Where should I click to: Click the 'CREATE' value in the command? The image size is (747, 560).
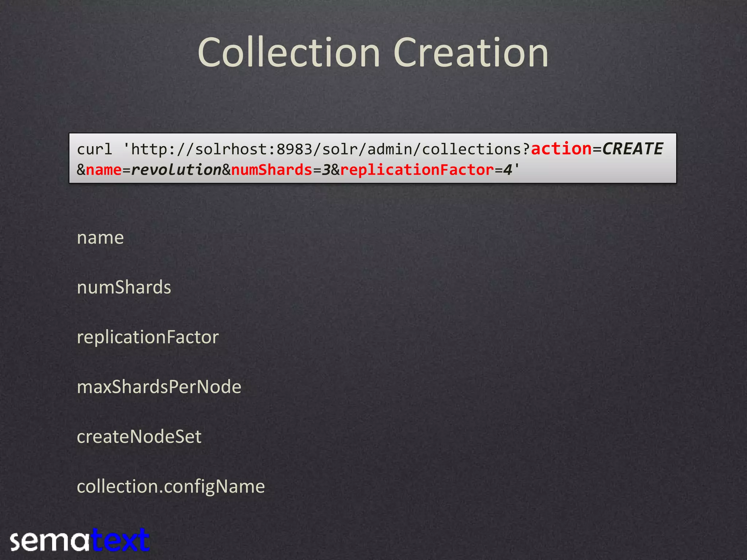(x=632, y=149)
